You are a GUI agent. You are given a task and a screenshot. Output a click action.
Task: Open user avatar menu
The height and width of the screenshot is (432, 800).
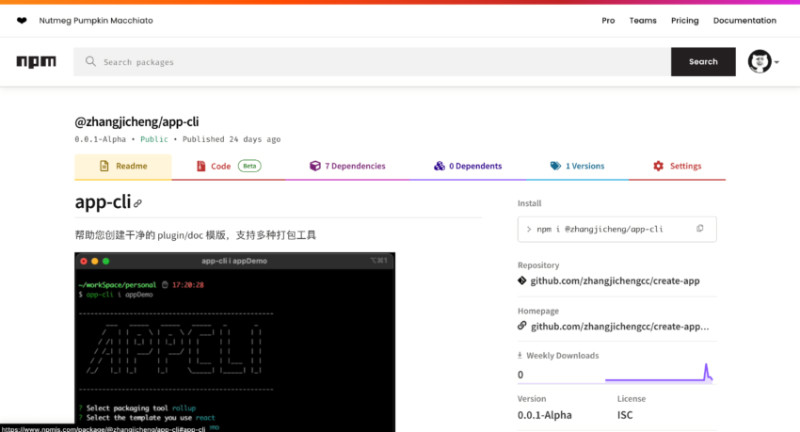coord(763,62)
